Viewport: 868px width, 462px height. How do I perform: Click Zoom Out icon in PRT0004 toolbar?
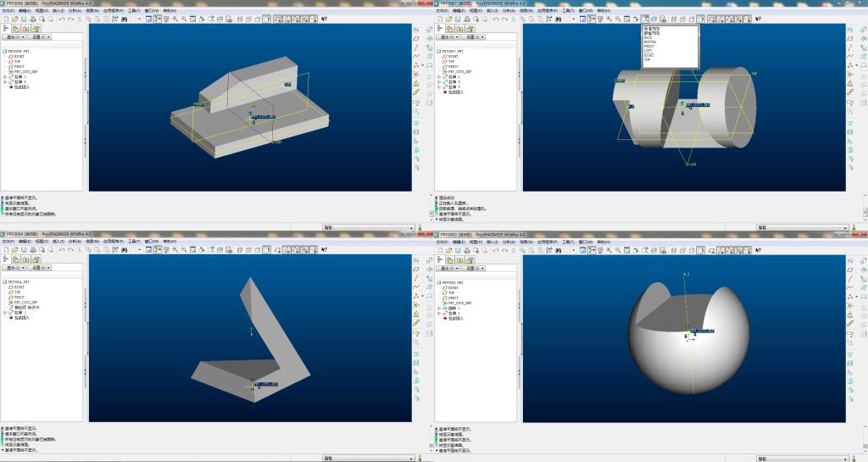183,249
